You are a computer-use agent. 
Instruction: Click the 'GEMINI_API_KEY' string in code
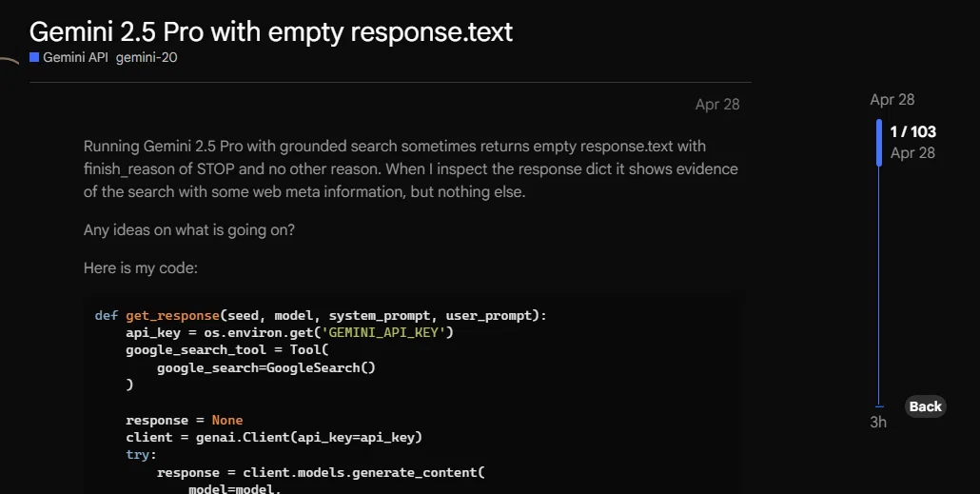click(x=383, y=333)
